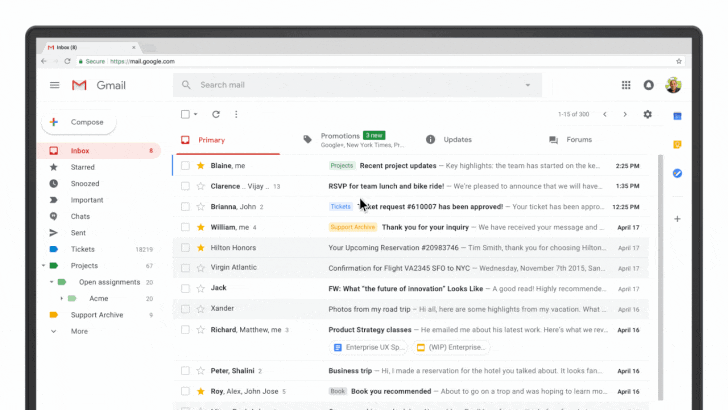Open Calendar in the side panel
728x410 pixels.
click(677, 116)
